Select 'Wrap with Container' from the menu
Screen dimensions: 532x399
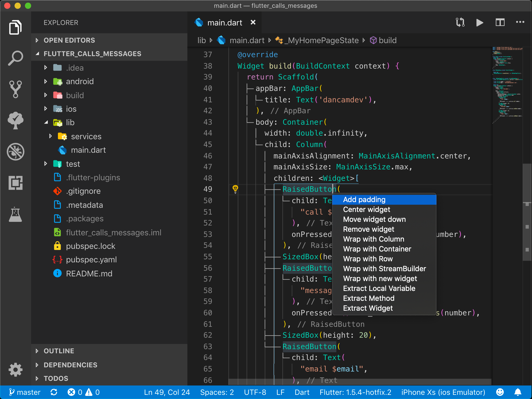[377, 249]
